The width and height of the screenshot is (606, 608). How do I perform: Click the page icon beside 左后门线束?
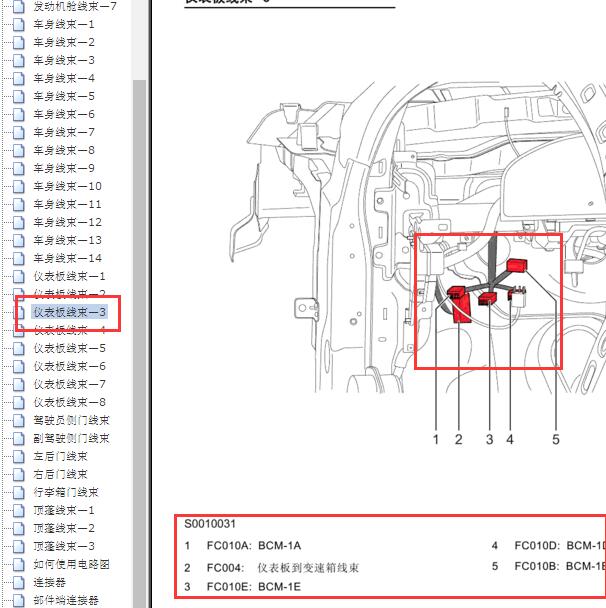pos(18,457)
